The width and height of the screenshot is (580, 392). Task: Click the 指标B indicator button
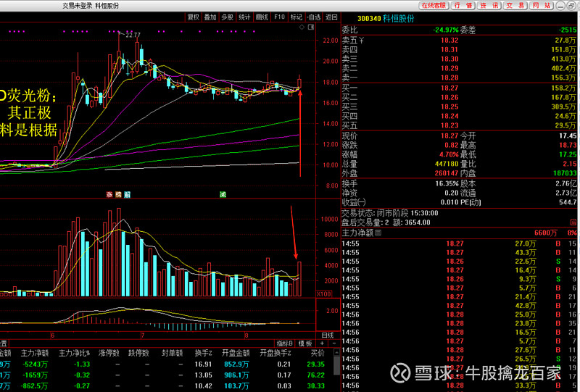click(x=285, y=343)
